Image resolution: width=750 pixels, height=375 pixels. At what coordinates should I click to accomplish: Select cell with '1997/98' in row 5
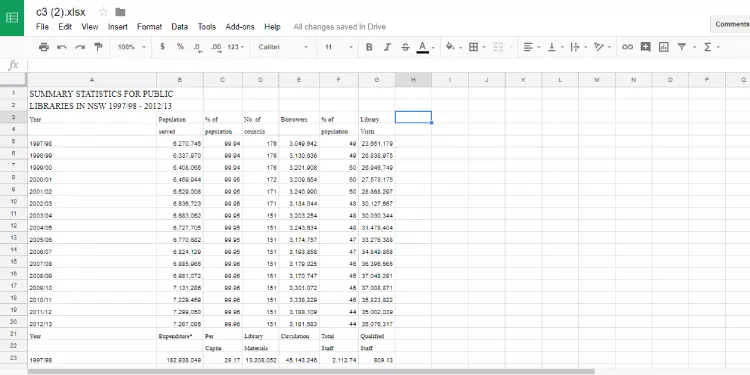pos(92,142)
